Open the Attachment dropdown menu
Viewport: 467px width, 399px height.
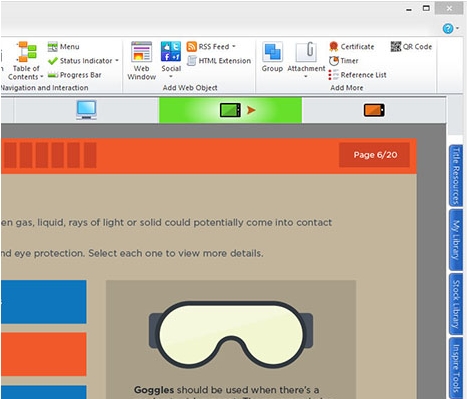click(x=306, y=77)
